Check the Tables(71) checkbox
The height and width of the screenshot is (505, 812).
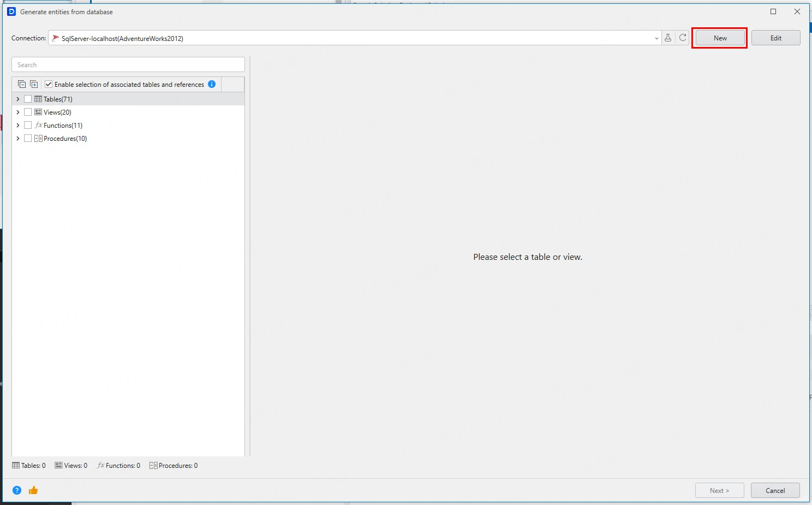point(28,99)
